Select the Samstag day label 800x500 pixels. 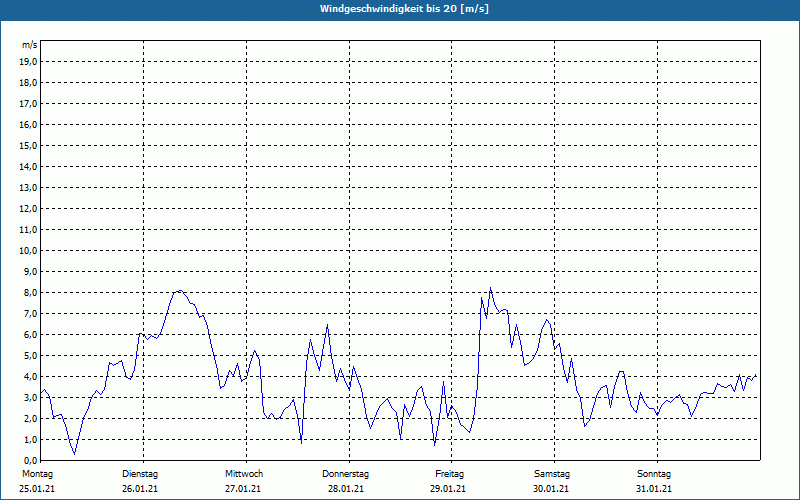pos(552,474)
